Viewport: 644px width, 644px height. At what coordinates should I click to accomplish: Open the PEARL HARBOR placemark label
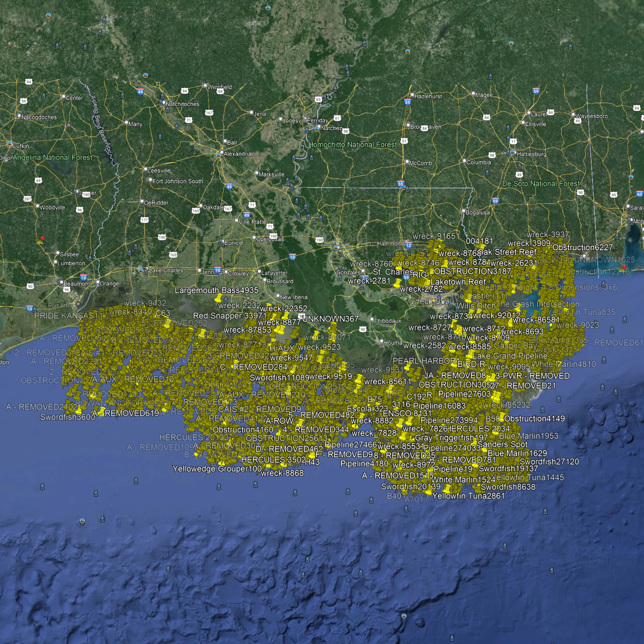pos(425,361)
